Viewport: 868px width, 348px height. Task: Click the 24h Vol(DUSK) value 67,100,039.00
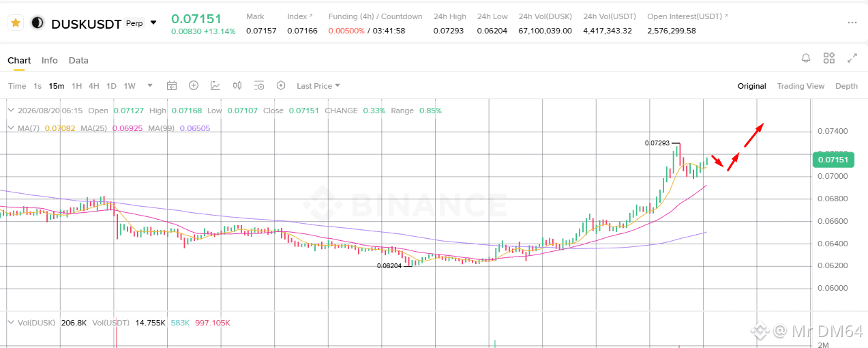click(545, 31)
